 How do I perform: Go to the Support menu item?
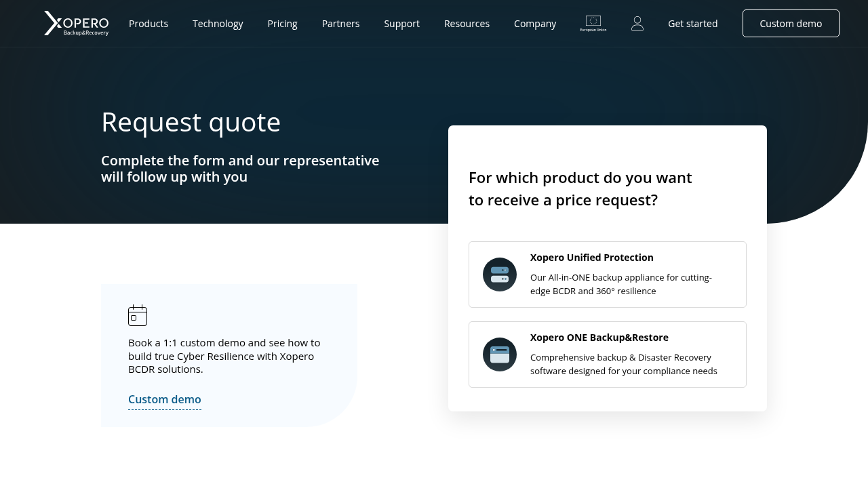(x=401, y=24)
